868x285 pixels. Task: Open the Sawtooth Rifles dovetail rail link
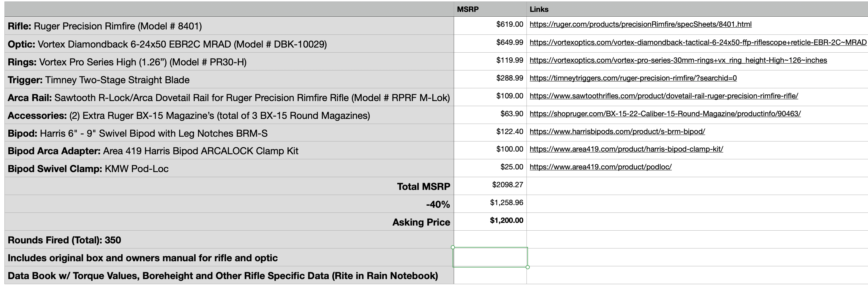pyautogui.click(x=664, y=96)
